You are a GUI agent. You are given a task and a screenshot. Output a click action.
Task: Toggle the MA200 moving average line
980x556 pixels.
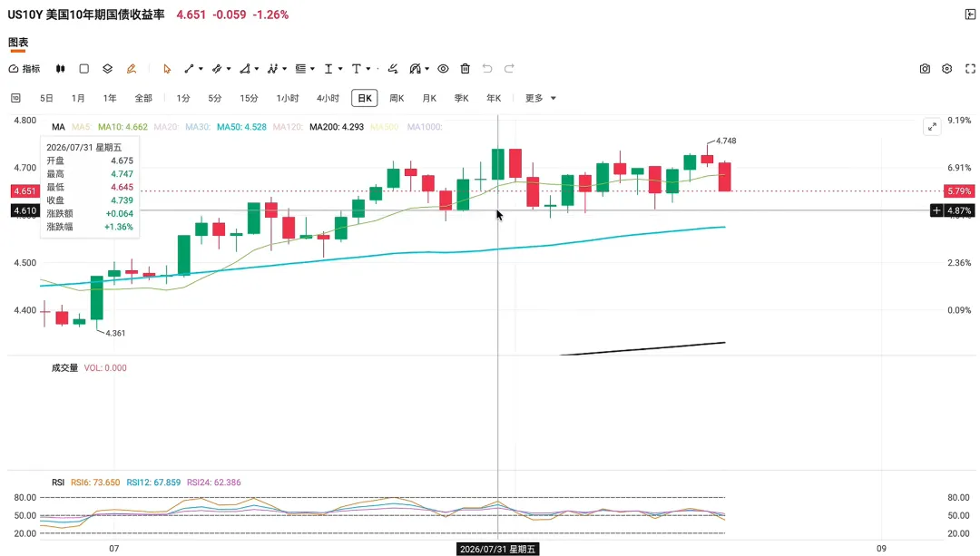tap(337, 127)
